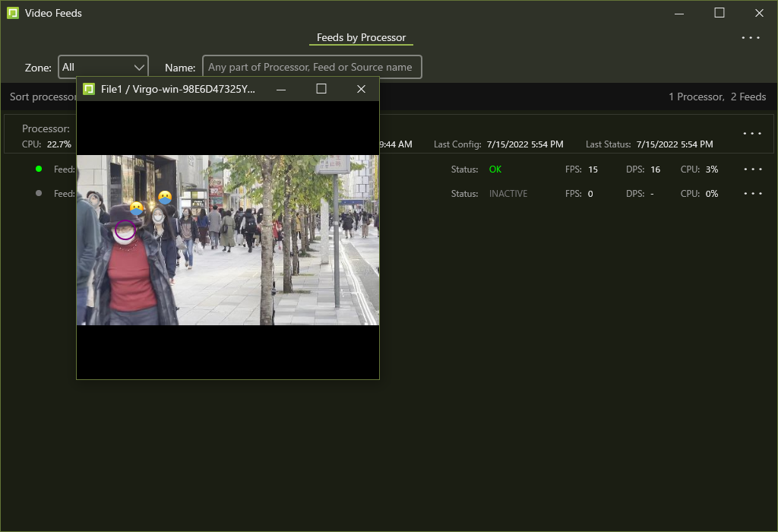Maximize the main Video Feeds window
Image resolution: width=778 pixels, height=532 pixels.
[719, 13]
